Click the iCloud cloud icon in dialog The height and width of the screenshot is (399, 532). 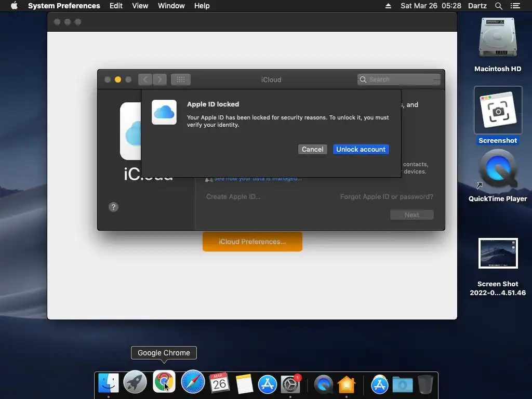(164, 112)
